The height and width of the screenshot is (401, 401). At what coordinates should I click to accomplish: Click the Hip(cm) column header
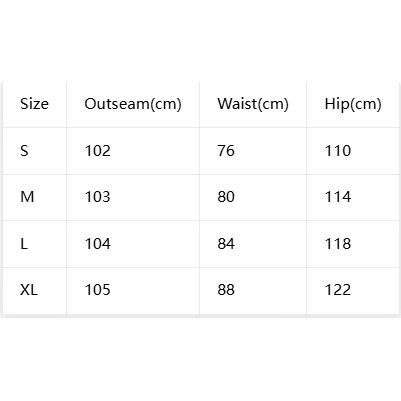click(x=353, y=104)
